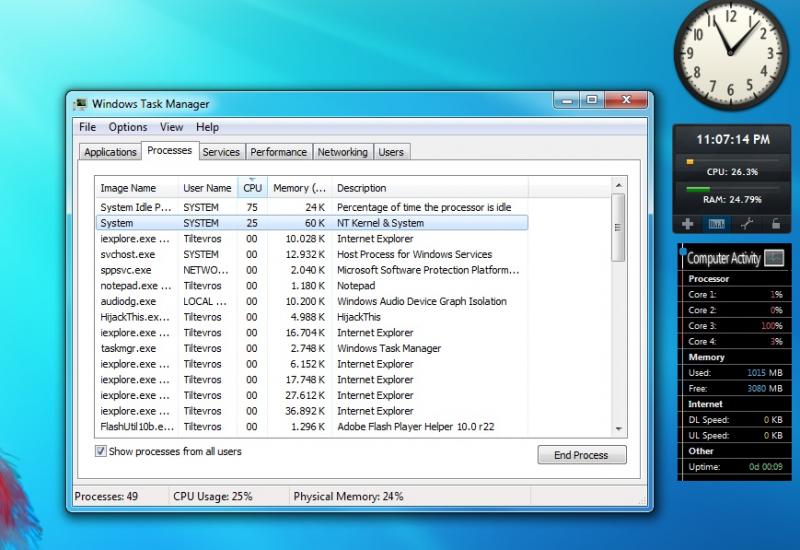Select the iexplore.exe row using 36.892 K
This screenshot has width=800, height=550.
click(312, 411)
